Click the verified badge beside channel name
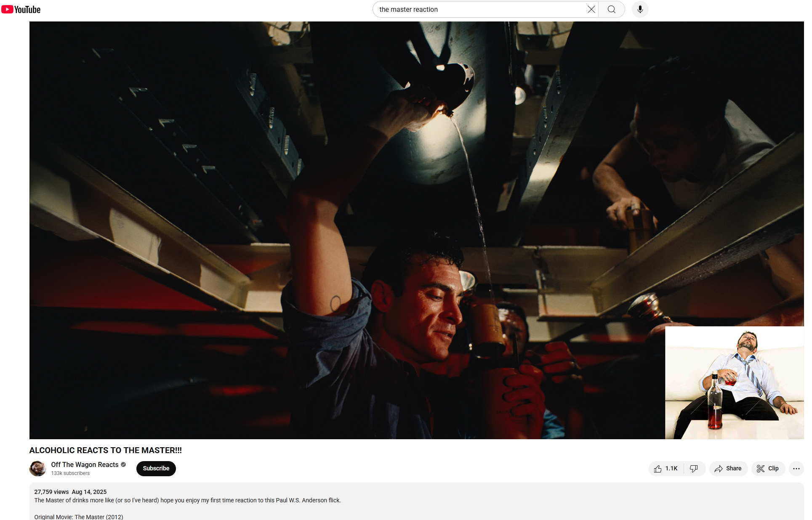 coord(123,464)
